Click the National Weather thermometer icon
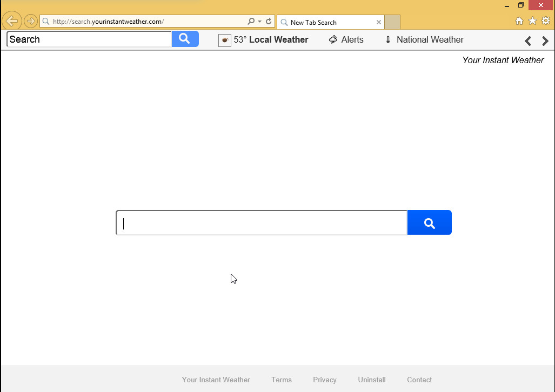 point(388,39)
